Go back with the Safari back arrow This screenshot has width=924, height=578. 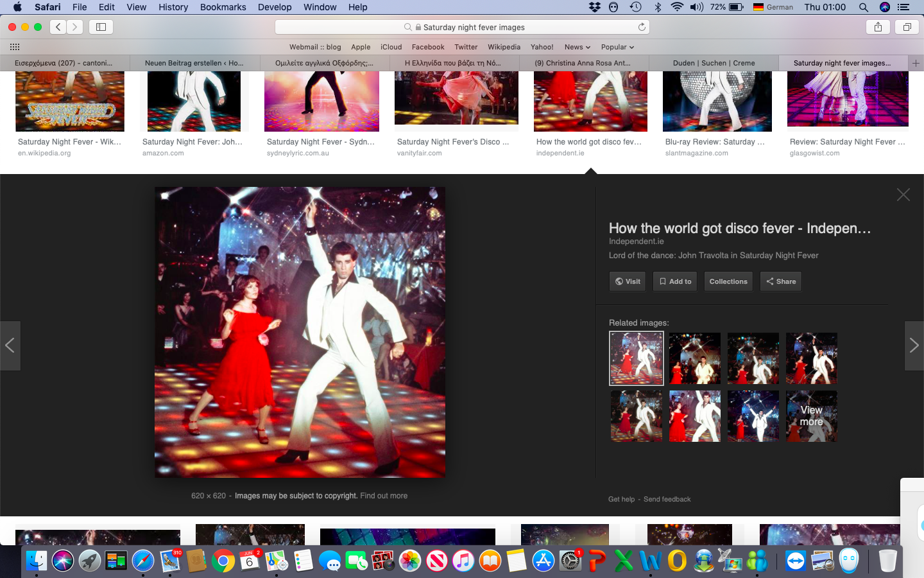coord(58,27)
